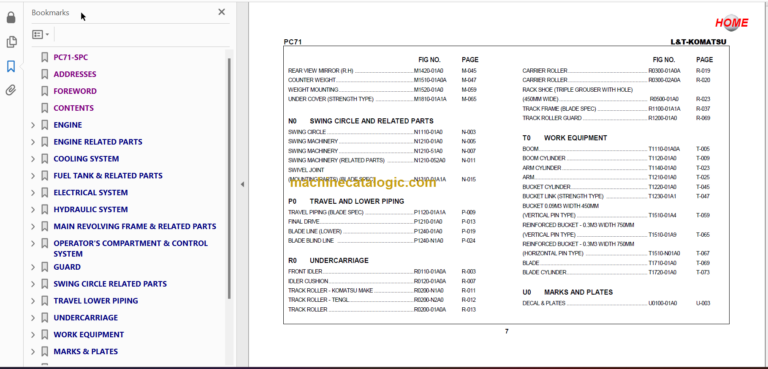Collapse the navigation pane with arrow

pyautogui.click(x=242, y=184)
